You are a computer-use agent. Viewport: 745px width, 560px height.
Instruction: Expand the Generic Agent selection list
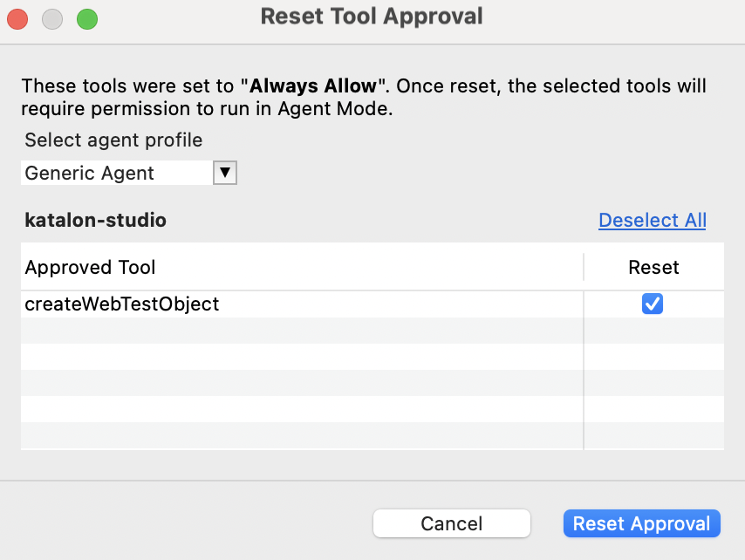pyautogui.click(x=225, y=172)
